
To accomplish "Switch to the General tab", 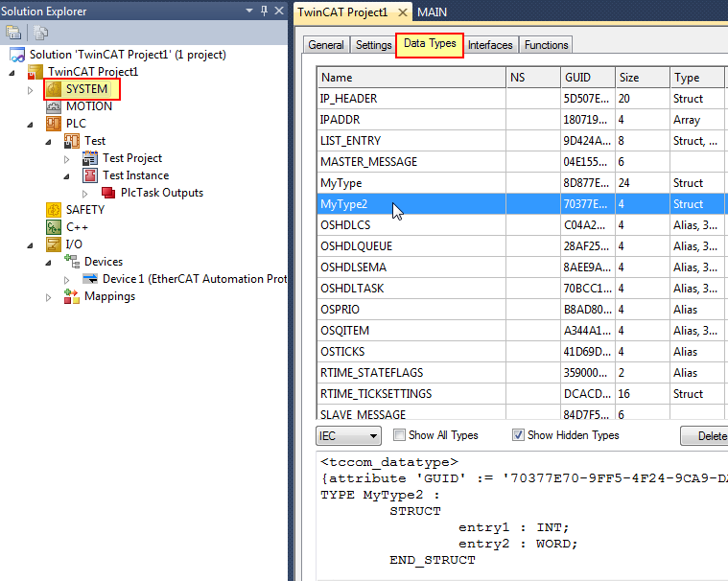I will (326, 45).
